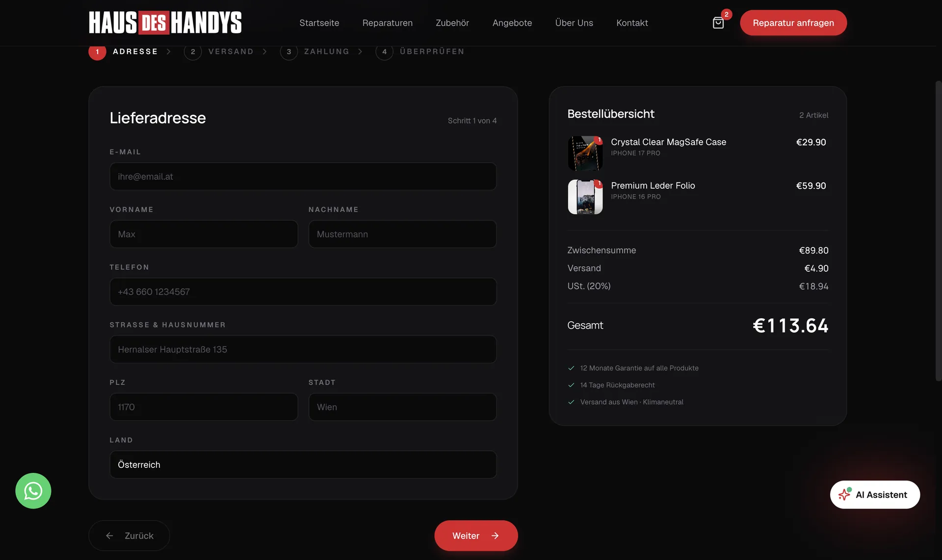
Task: Click the step 2 Versand circle
Action: click(x=193, y=51)
